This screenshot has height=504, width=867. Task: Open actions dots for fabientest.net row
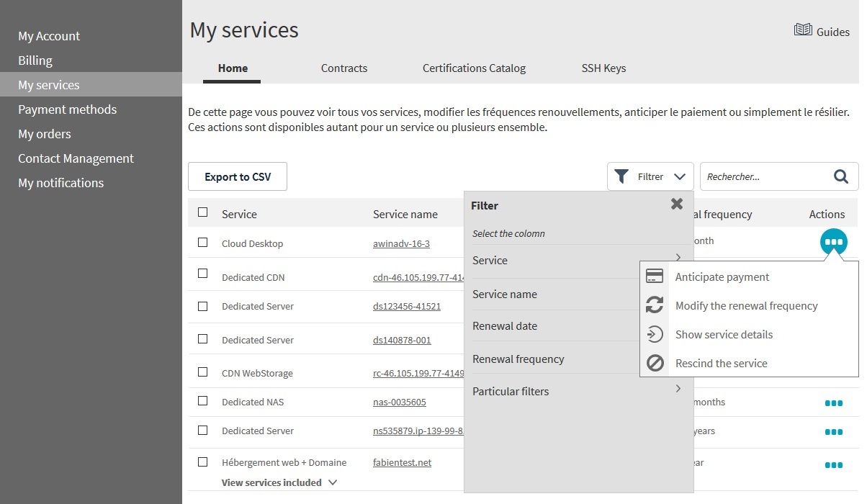pos(833,465)
